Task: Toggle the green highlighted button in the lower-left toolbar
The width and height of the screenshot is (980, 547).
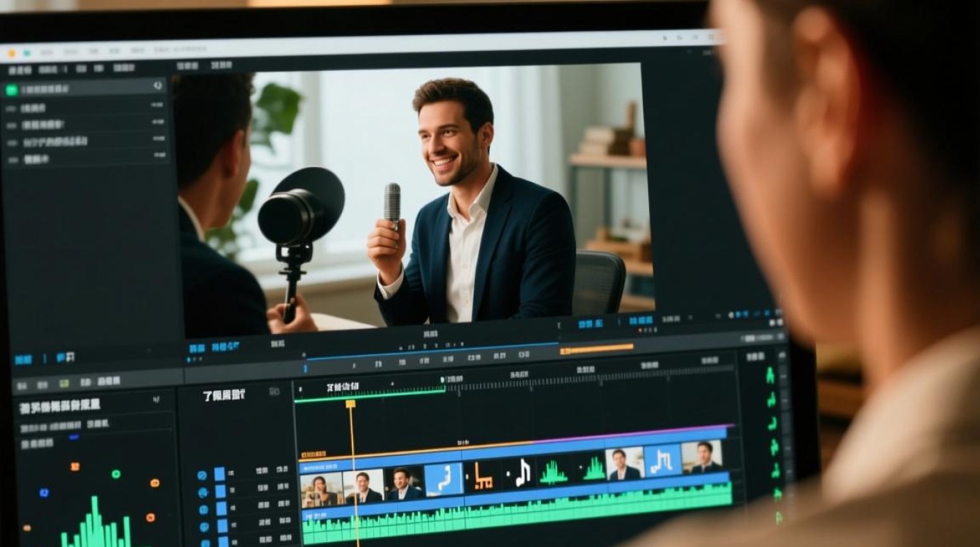Action: tap(64, 383)
